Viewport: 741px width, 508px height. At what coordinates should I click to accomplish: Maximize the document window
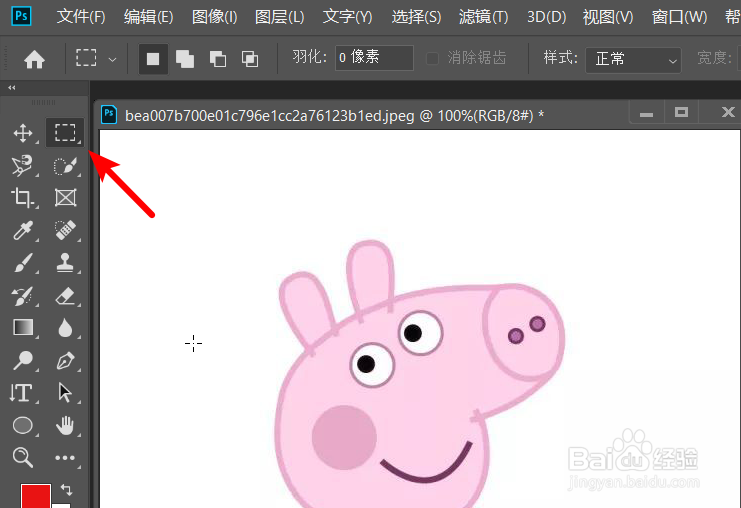pos(681,112)
